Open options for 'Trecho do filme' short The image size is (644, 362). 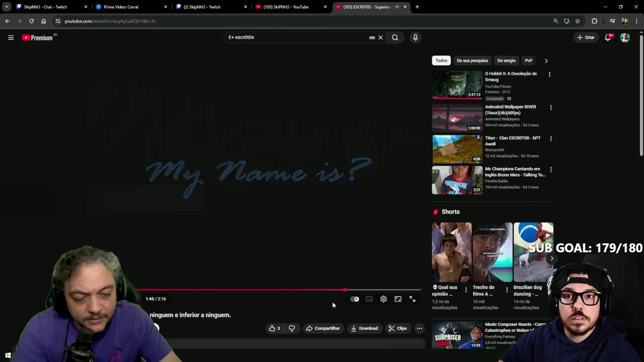507,290
